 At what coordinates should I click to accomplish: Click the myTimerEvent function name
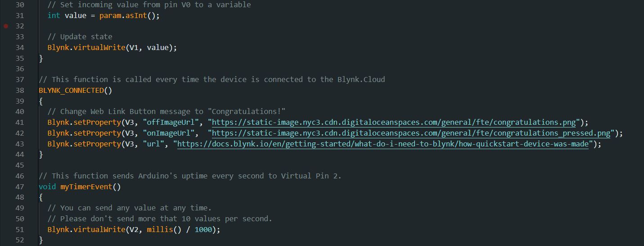click(x=86, y=187)
